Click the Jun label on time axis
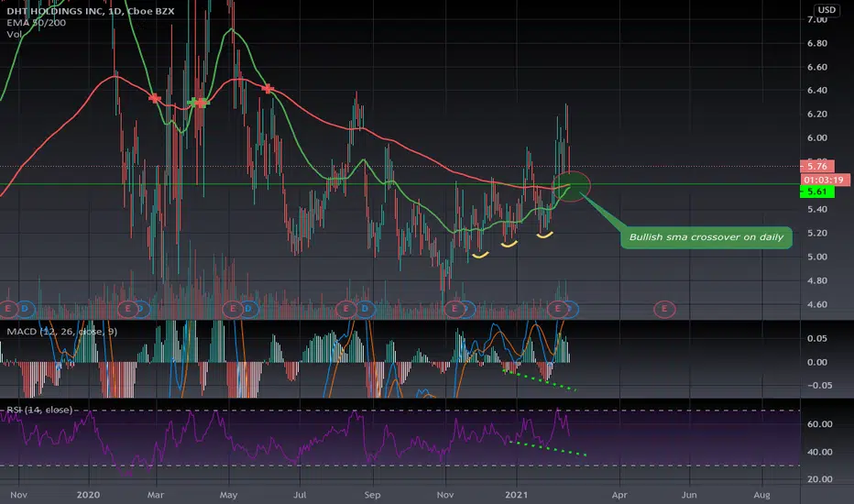 689,495
